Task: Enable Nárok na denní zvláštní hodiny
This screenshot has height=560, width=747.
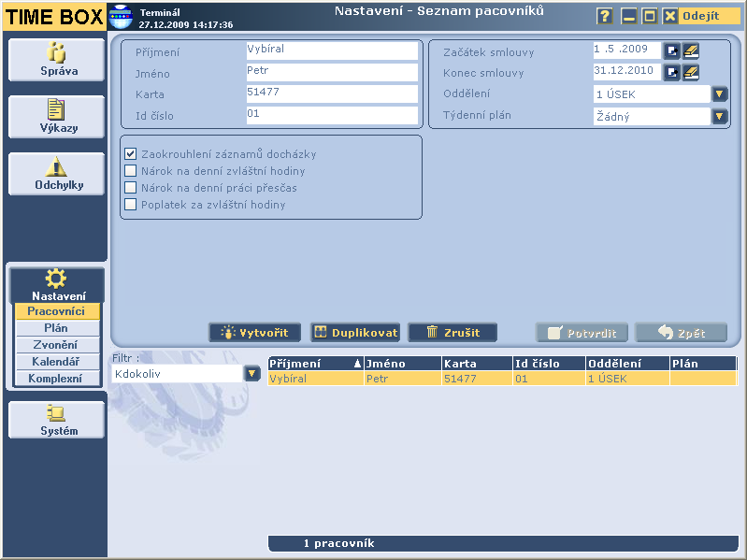Action: (130, 170)
